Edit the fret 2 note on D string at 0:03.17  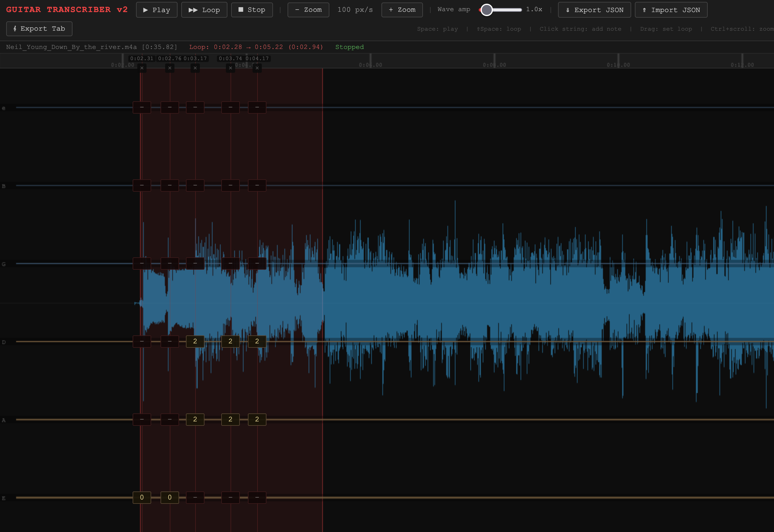(x=195, y=341)
